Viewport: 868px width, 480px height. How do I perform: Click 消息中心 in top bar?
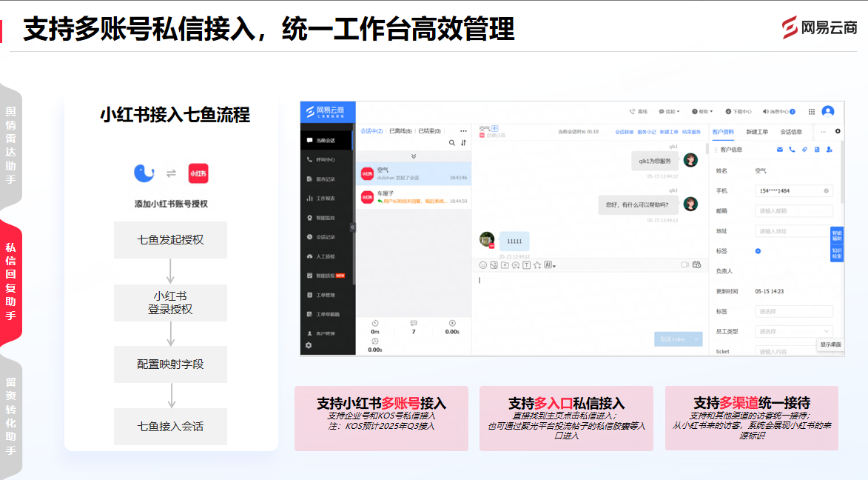779,111
